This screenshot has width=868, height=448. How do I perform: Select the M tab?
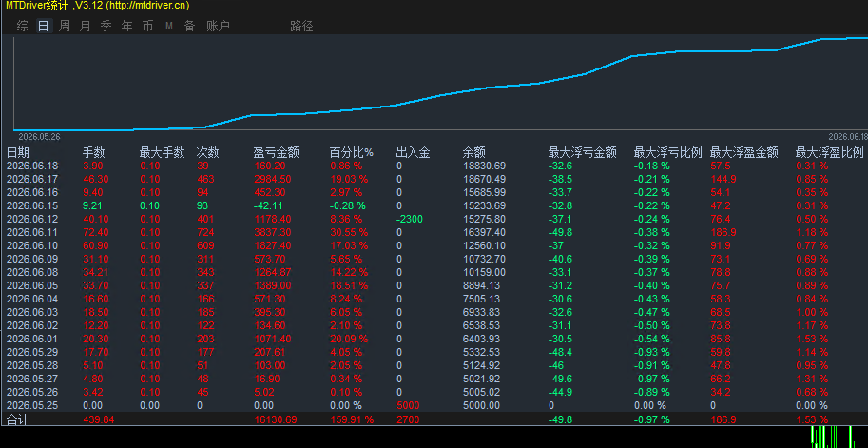pyautogui.click(x=169, y=26)
